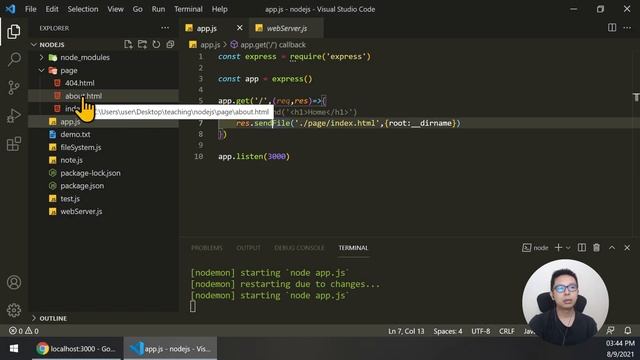Close the terminal panel
This screenshot has width=640, height=360.
[x=627, y=248]
